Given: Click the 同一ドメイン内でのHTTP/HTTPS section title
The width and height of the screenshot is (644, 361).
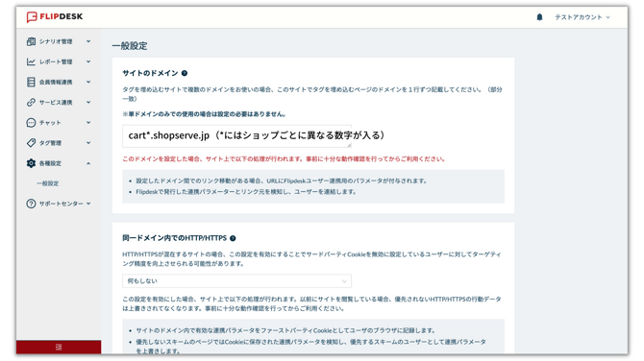Looking at the screenshot, I should [x=175, y=238].
